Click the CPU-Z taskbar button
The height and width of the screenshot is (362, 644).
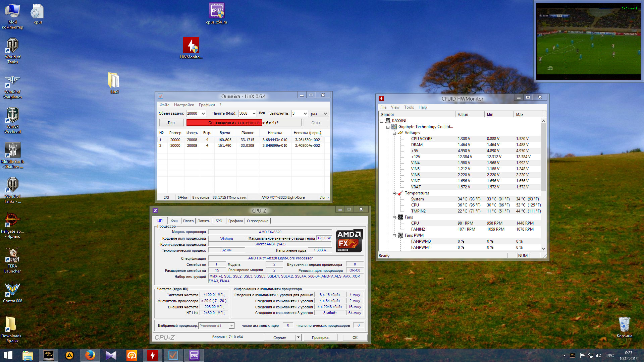[x=194, y=355]
